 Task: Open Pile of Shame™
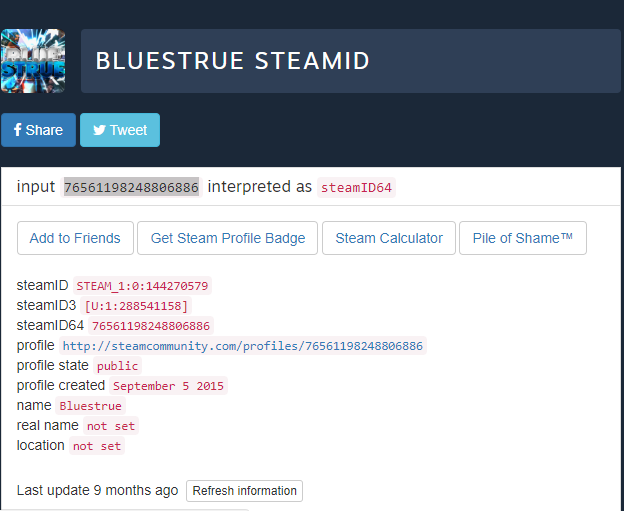(x=523, y=238)
